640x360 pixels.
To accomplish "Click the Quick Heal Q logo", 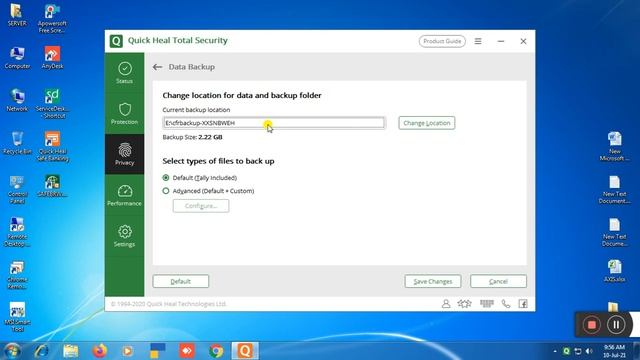I will pos(116,41).
